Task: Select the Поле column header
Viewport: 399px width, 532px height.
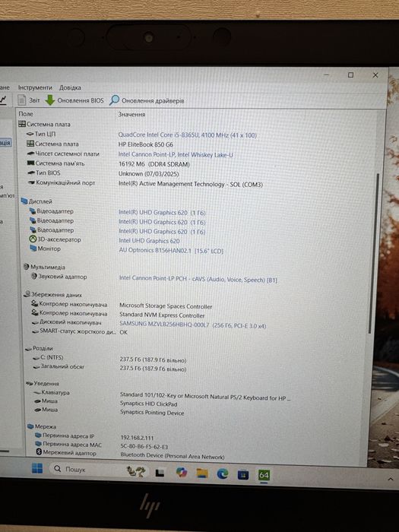Action: (26, 114)
